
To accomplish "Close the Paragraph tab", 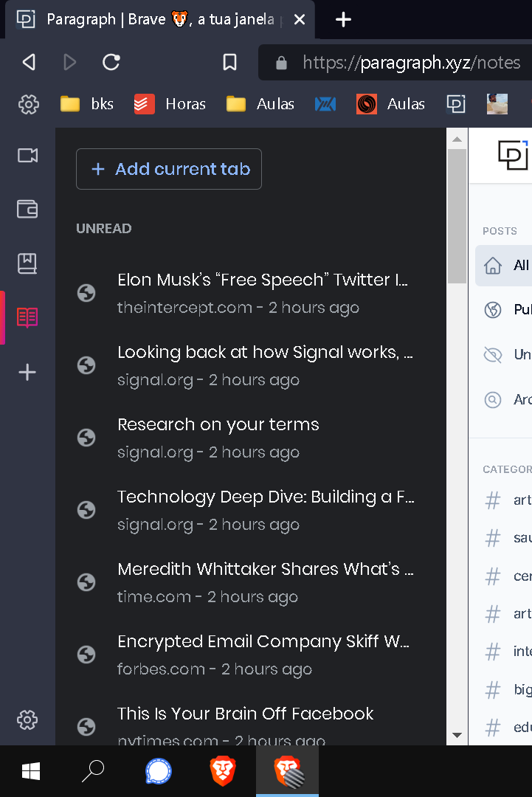I will [300, 20].
